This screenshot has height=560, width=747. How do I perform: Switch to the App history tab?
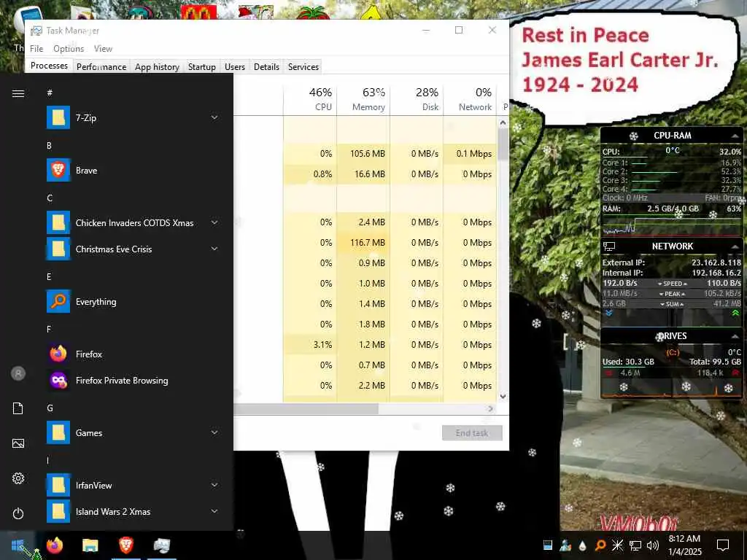[157, 66]
